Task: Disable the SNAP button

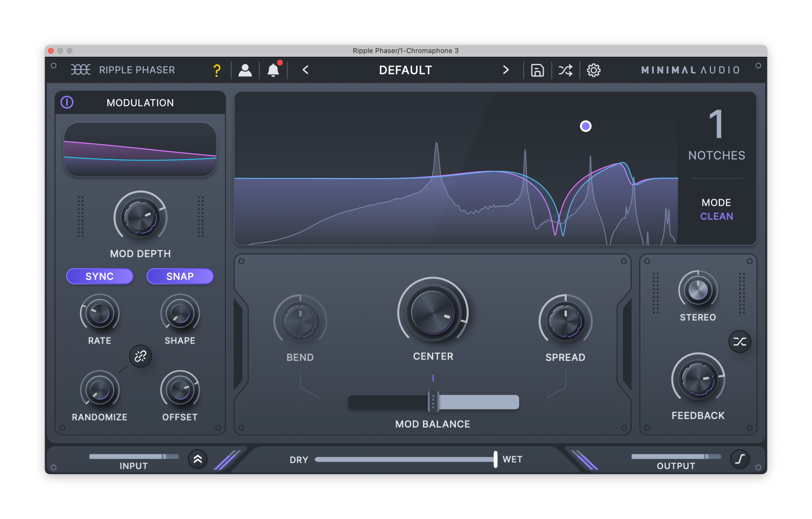Action: click(x=180, y=276)
